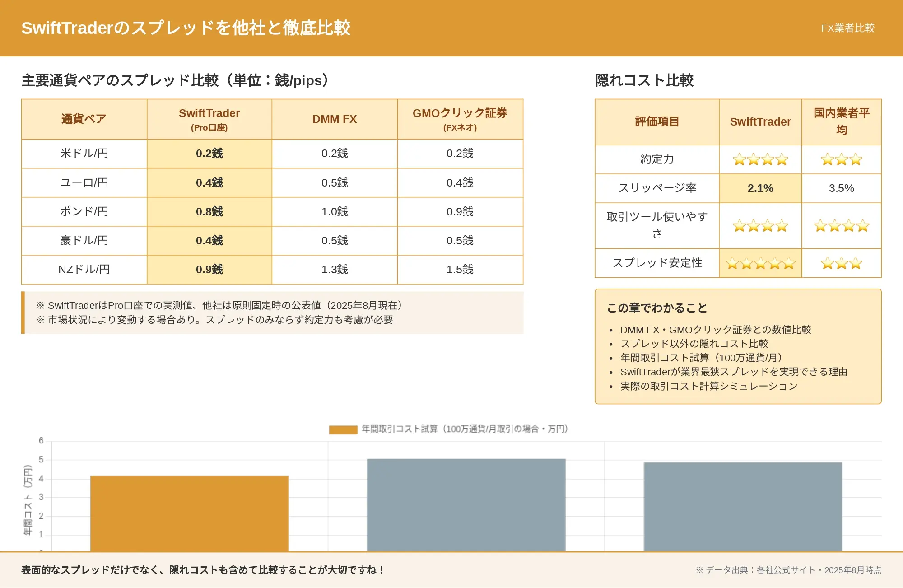
Task: Click SwiftTrader's 0.8銭 cell for ポンド/円
Action: pos(209,211)
